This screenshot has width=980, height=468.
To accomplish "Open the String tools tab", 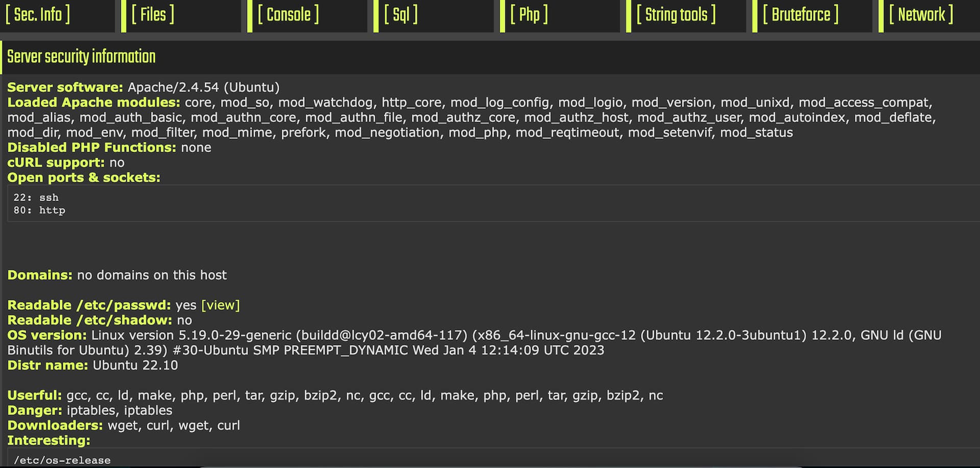I will (676, 15).
